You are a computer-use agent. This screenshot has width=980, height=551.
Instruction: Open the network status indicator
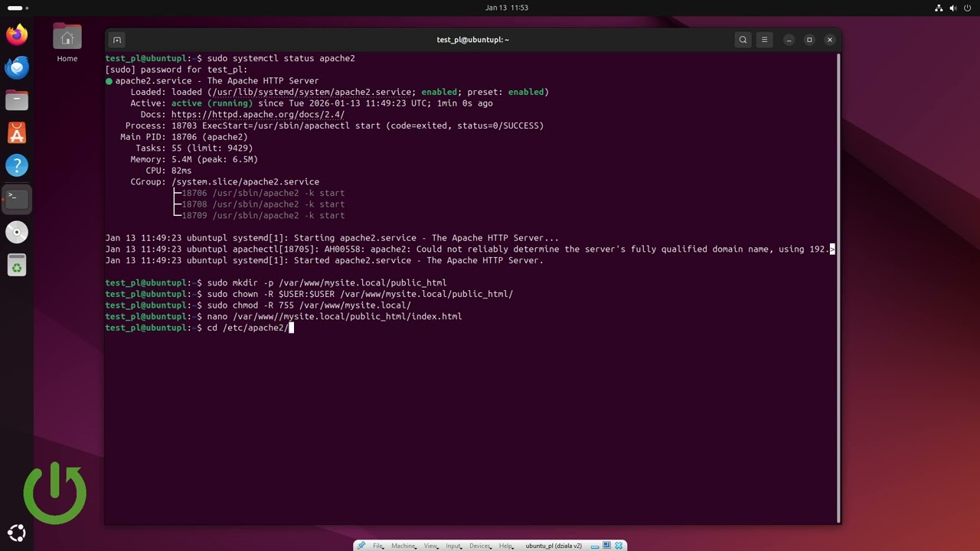click(x=939, y=8)
